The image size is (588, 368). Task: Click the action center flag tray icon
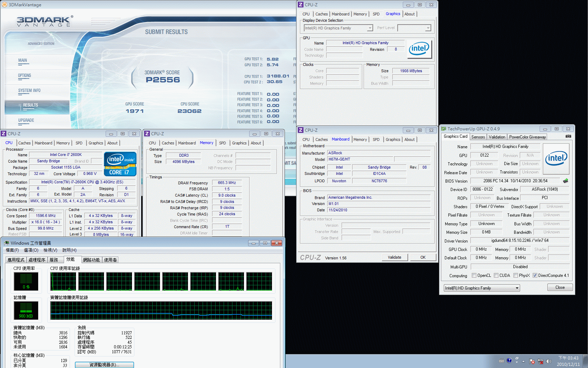point(532,361)
